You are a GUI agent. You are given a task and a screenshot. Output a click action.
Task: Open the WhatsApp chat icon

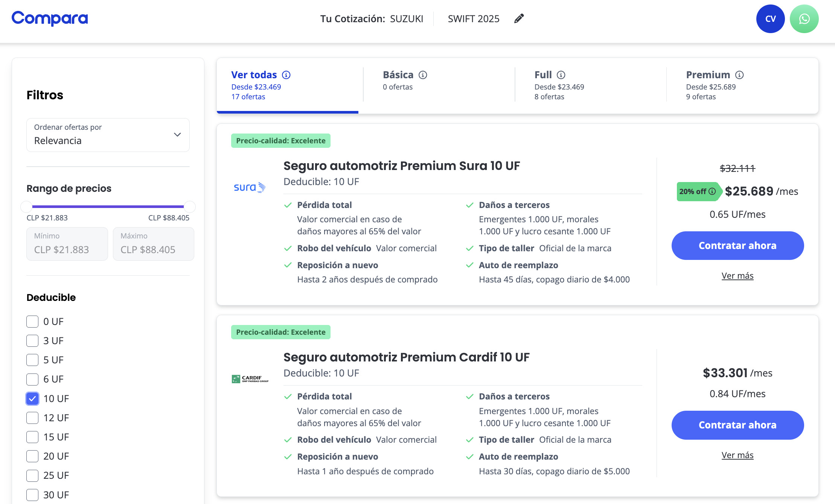click(x=804, y=18)
